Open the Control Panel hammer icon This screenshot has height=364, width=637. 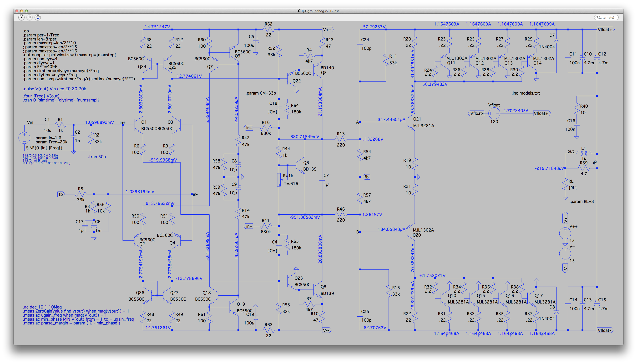click(x=38, y=17)
